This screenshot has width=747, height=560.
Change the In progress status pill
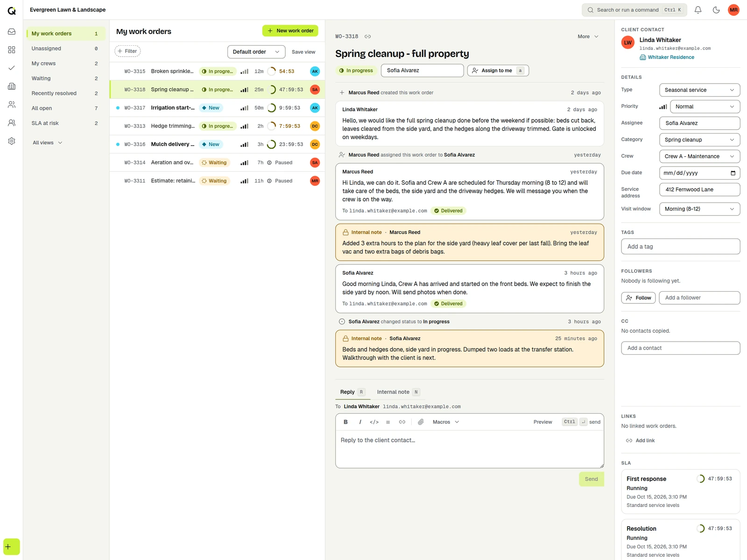[356, 70]
